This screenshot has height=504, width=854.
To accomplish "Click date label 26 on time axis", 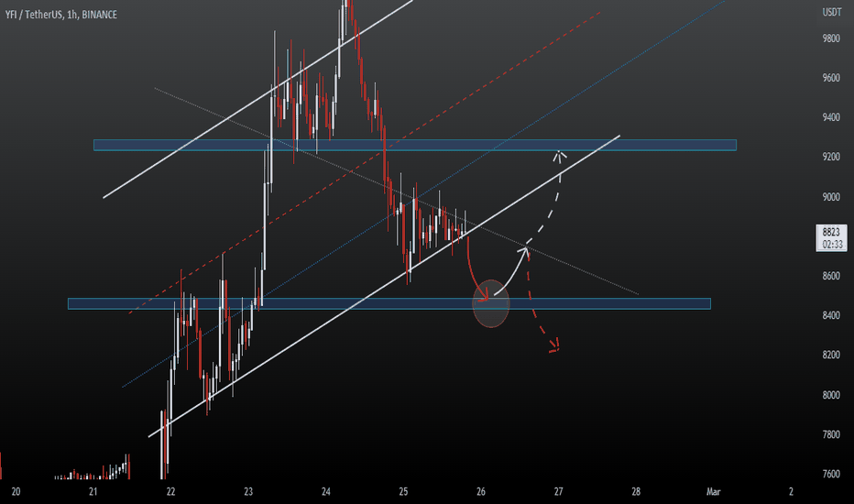I will (x=481, y=491).
